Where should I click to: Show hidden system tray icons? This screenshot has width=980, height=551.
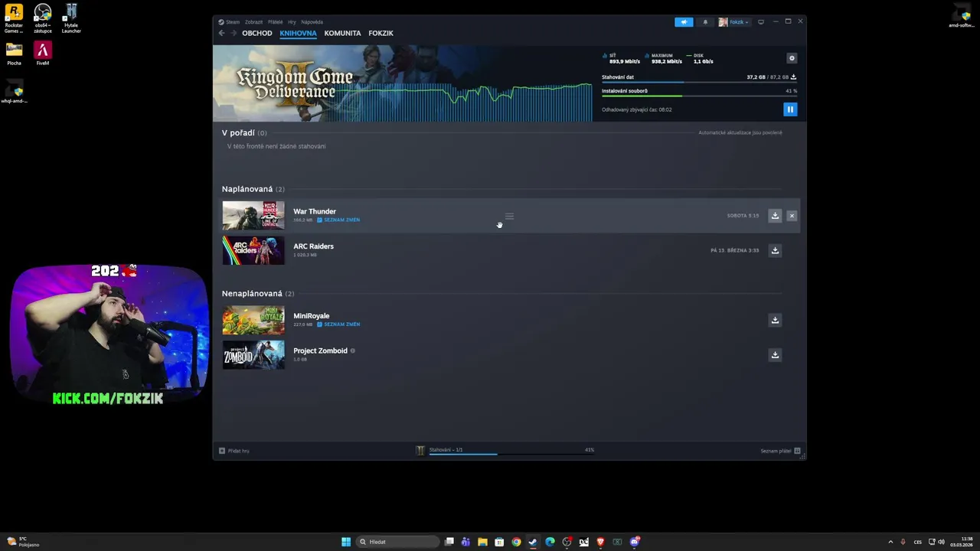[x=890, y=542]
